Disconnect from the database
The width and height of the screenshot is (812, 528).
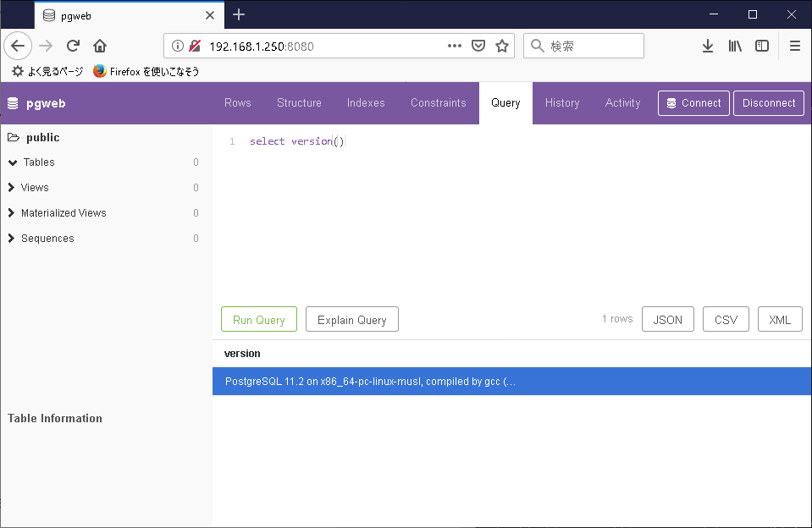pos(768,102)
